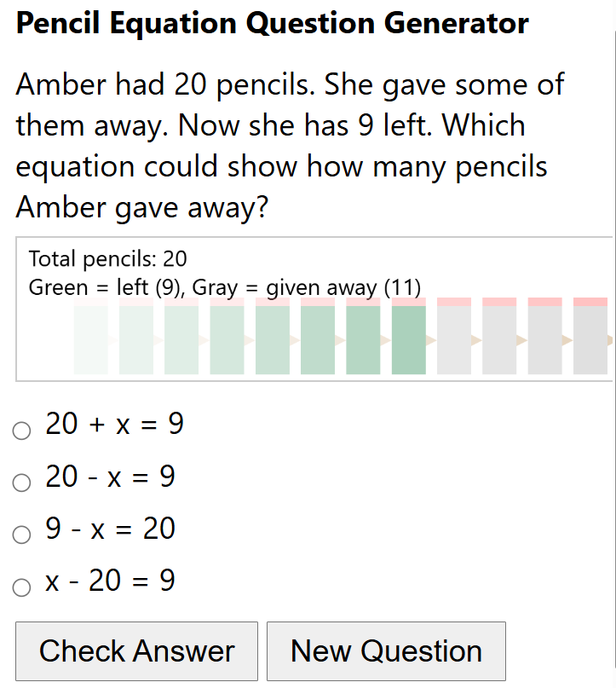Click the faintest green pencil at far left
This screenshot has width=616, height=688.
[91, 339]
